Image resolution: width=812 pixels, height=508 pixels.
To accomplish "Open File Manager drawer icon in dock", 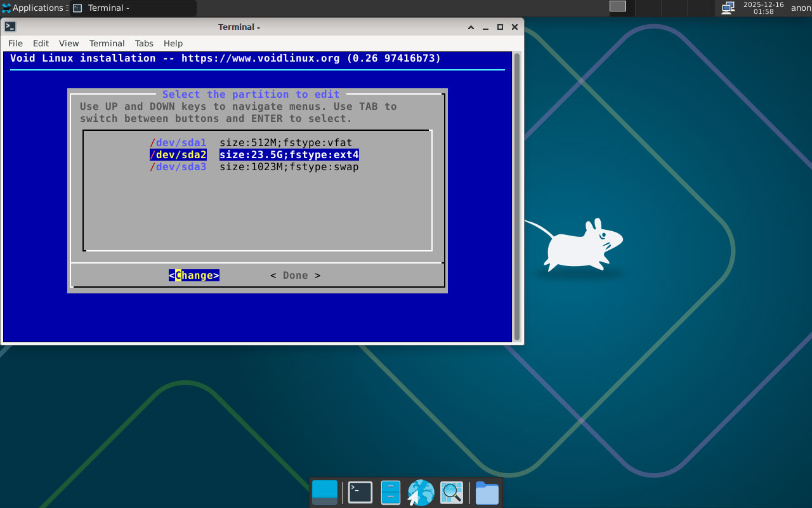I will [390, 493].
